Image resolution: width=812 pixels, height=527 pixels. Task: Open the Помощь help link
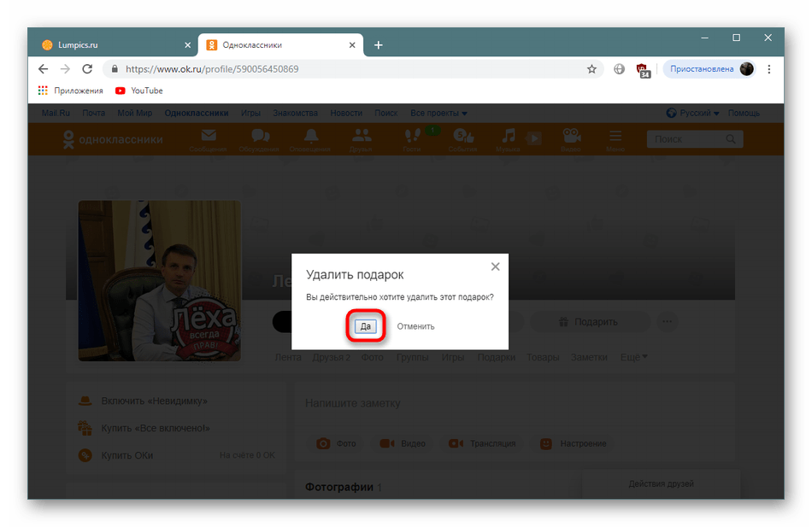[x=744, y=113]
